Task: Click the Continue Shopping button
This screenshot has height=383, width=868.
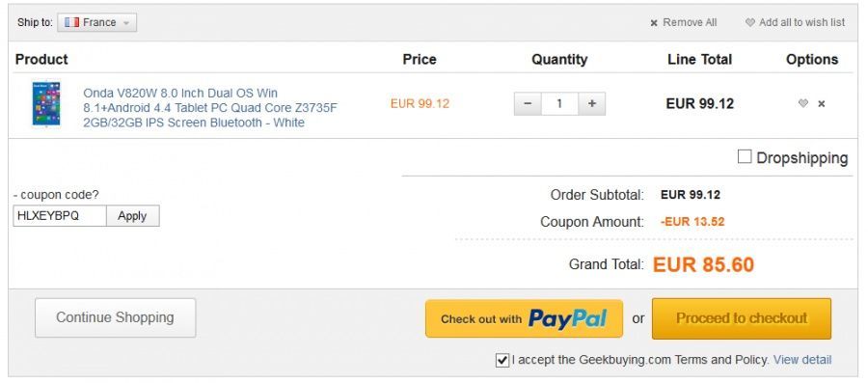Action: coord(115,317)
